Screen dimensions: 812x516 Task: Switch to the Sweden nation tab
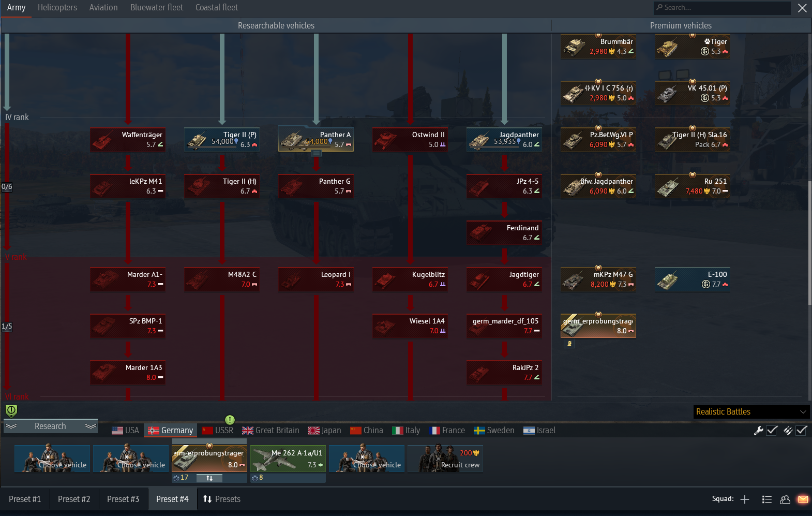pyautogui.click(x=494, y=431)
